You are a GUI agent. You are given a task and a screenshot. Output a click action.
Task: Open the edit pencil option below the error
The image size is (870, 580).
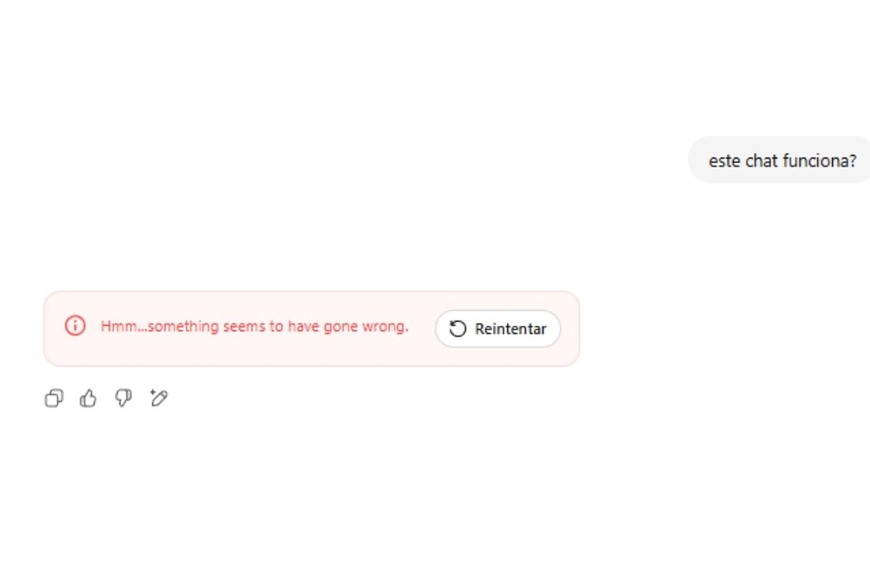(x=158, y=399)
